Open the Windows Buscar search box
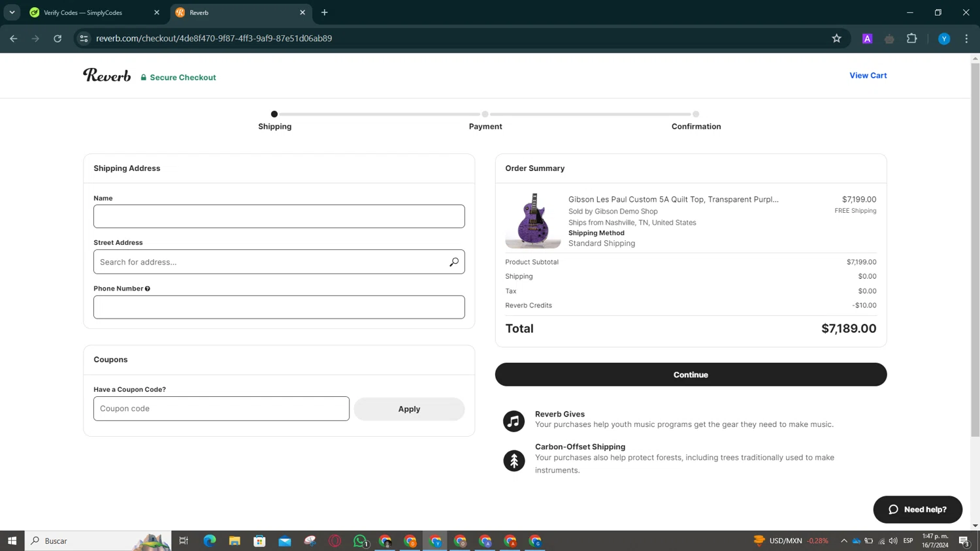Viewport: 980px width, 551px height. coord(98,541)
